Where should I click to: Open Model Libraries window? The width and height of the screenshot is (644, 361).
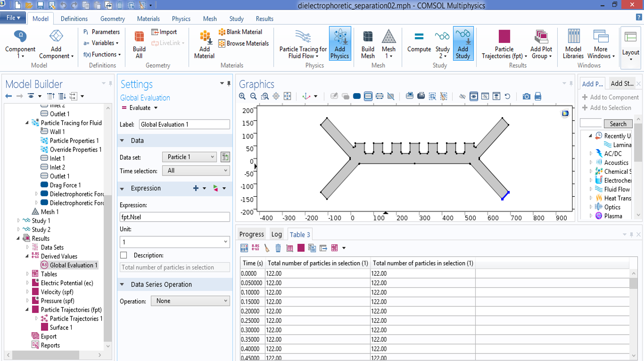[x=573, y=43]
